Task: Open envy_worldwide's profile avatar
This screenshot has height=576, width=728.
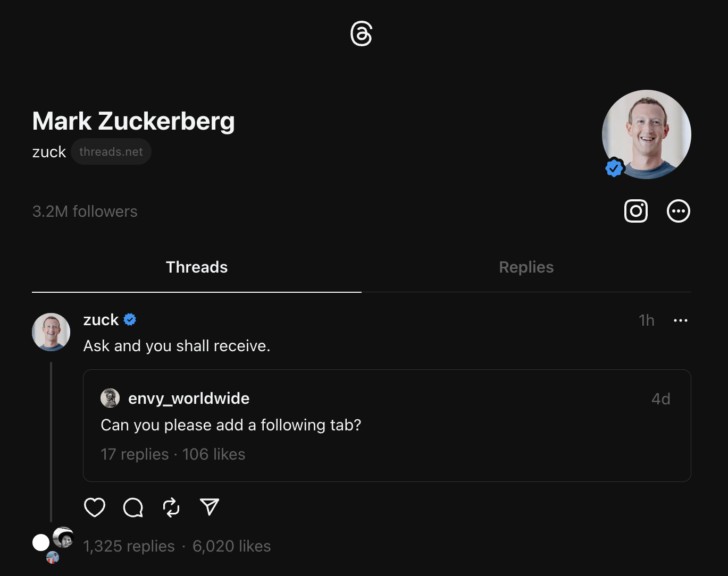Action: pyautogui.click(x=110, y=398)
